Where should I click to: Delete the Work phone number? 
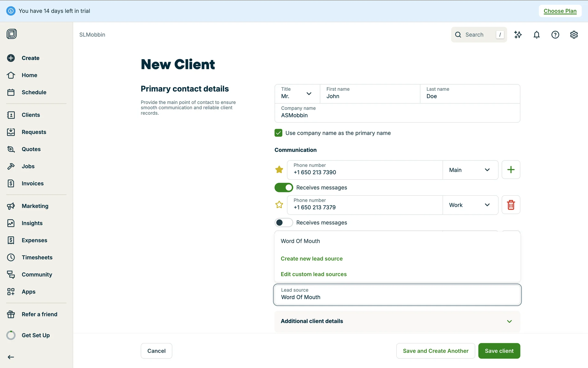[x=511, y=205]
